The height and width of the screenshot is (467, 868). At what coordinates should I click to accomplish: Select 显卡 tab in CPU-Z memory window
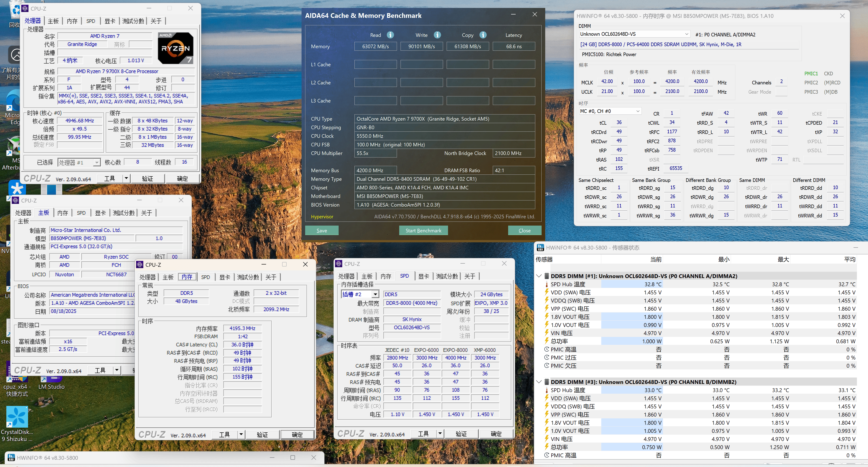coord(225,277)
